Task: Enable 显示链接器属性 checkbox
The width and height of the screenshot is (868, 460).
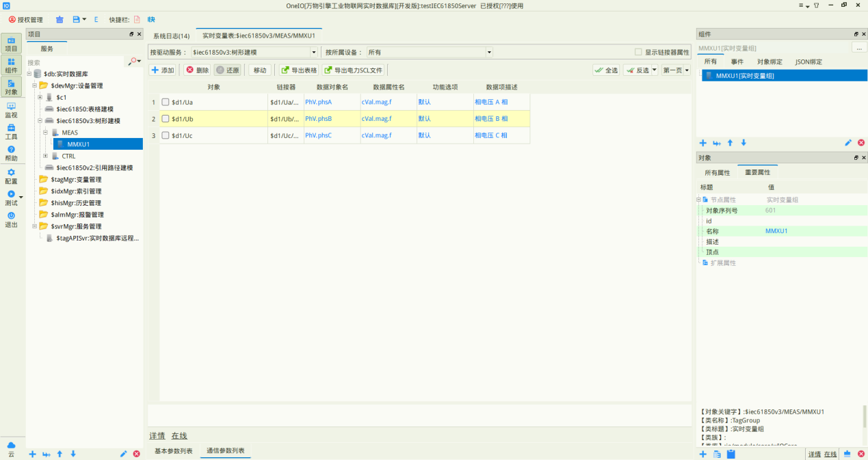Action: (x=638, y=52)
